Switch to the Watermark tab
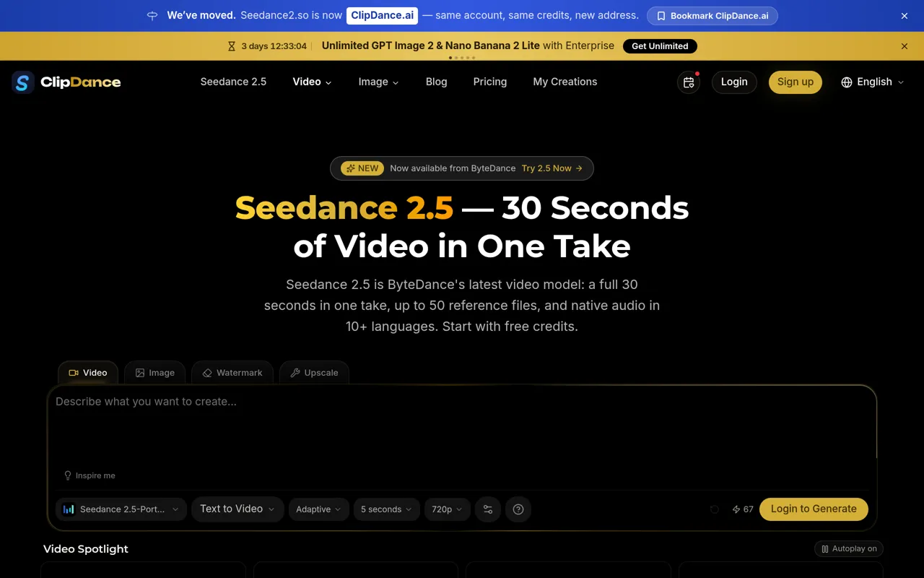Image resolution: width=924 pixels, height=578 pixels. pyautogui.click(x=232, y=373)
